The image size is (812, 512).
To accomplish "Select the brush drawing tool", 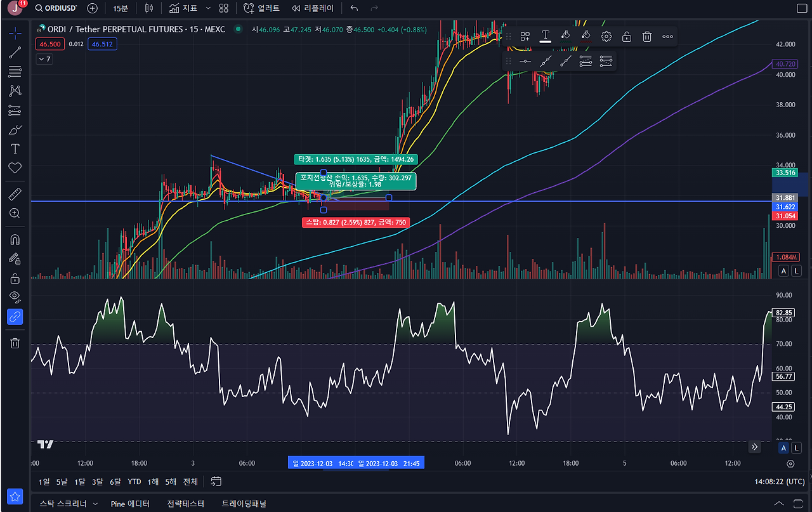I will click(15, 130).
